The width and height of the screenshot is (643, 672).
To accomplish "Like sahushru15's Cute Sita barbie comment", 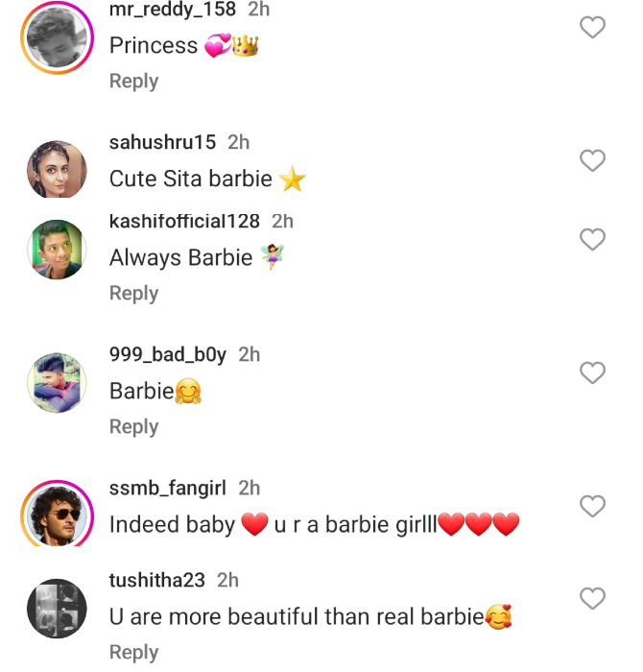I will (x=593, y=160).
